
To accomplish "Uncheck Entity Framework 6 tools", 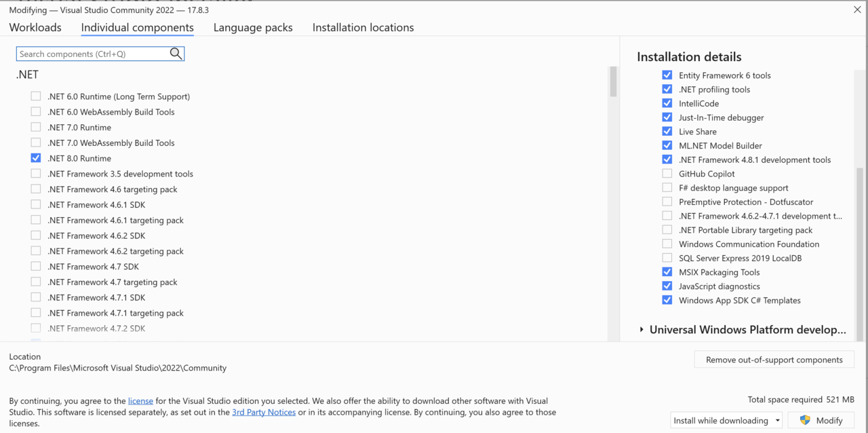I will tap(667, 75).
